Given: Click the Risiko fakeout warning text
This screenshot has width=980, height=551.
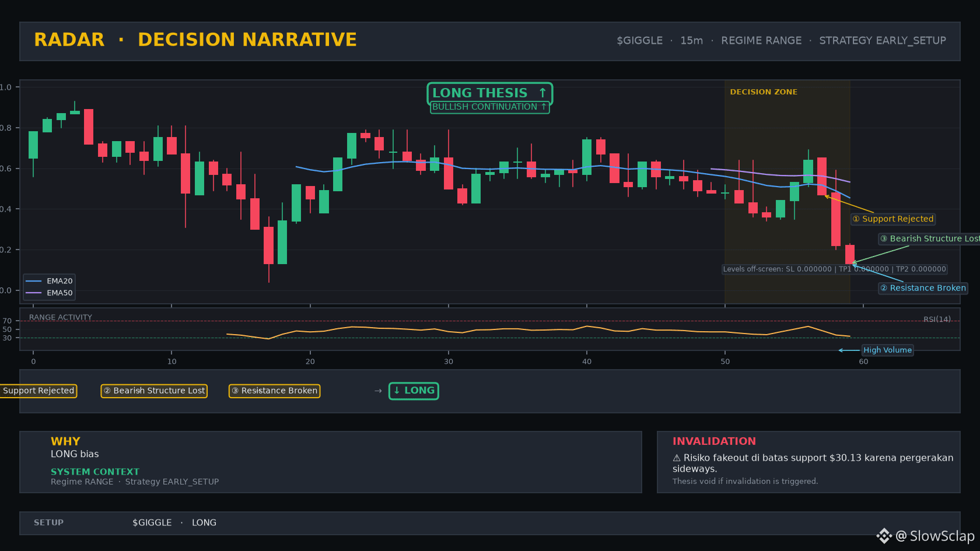Looking at the screenshot, I should 813,464.
